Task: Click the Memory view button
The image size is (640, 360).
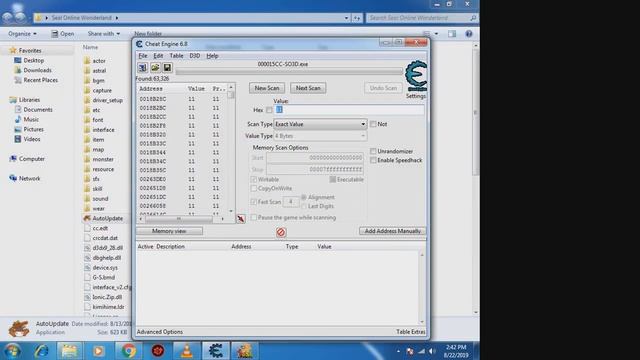Action: click(x=169, y=231)
